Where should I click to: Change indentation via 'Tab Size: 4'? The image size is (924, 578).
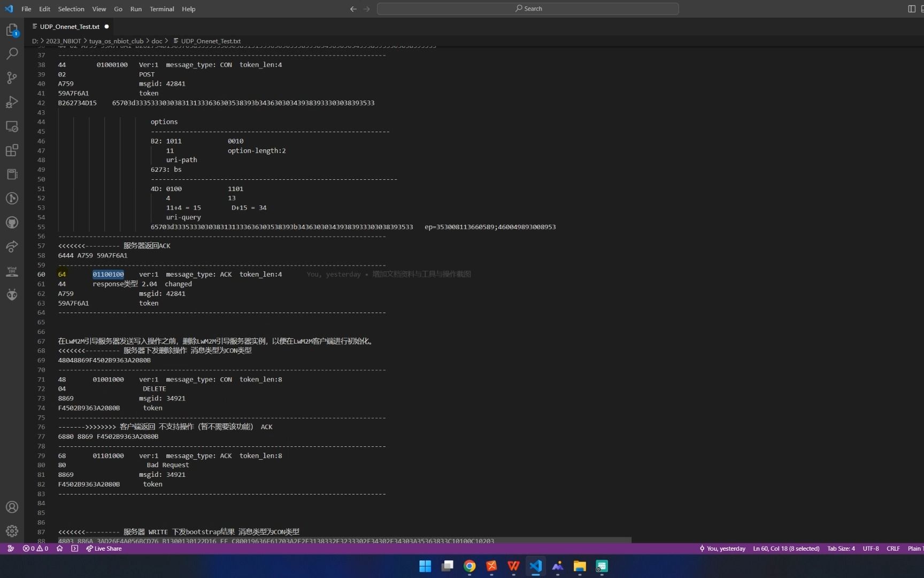[x=841, y=549]
